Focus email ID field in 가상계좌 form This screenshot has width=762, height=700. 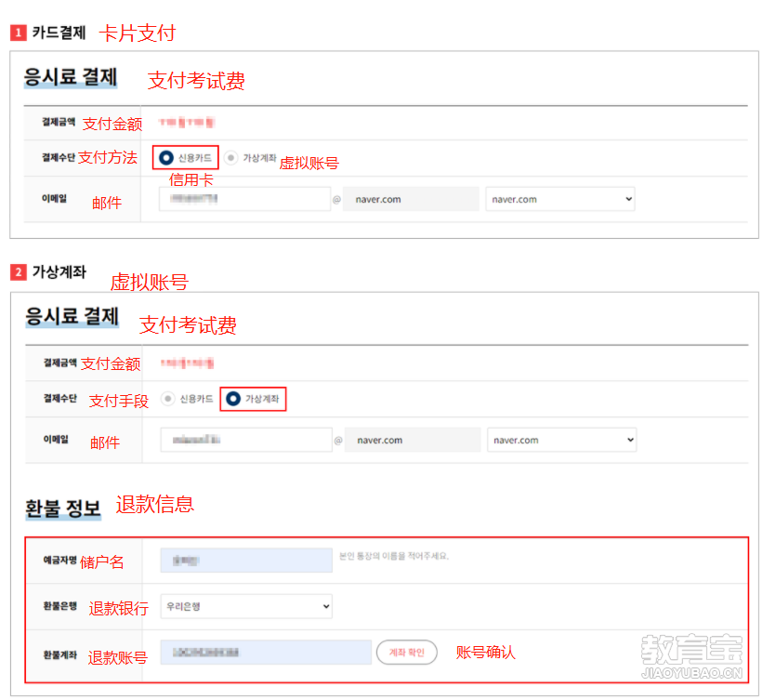245,440
